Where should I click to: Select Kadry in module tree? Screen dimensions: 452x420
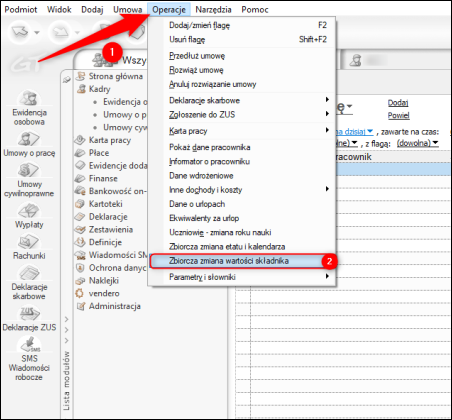(x=99, y=89)
